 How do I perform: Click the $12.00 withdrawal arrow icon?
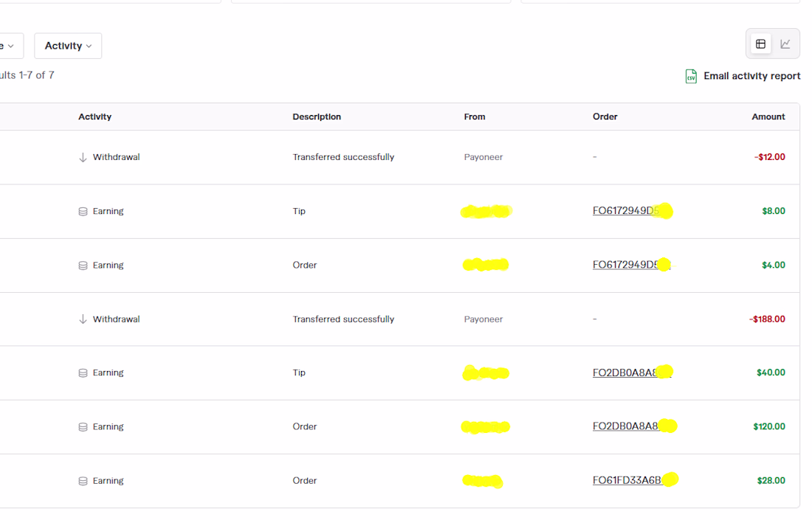(83, 157)
